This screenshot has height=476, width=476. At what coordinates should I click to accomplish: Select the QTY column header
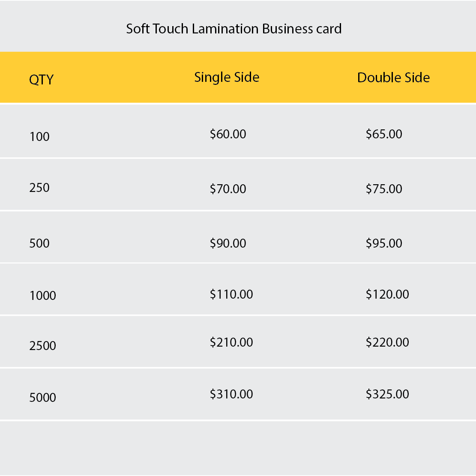pos(41,80)
